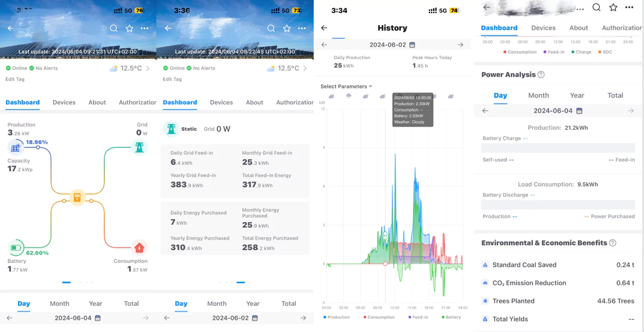Toggle Battery series in History chart legend

pos(451,317)
